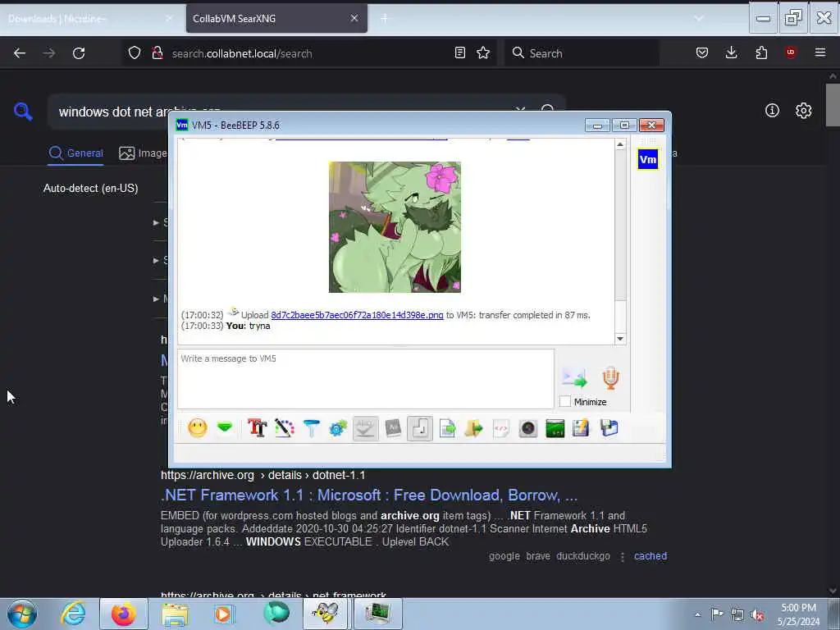The width and height of the screenshot is (840, 630).
Task: Select the General search category
Action: 75,153
